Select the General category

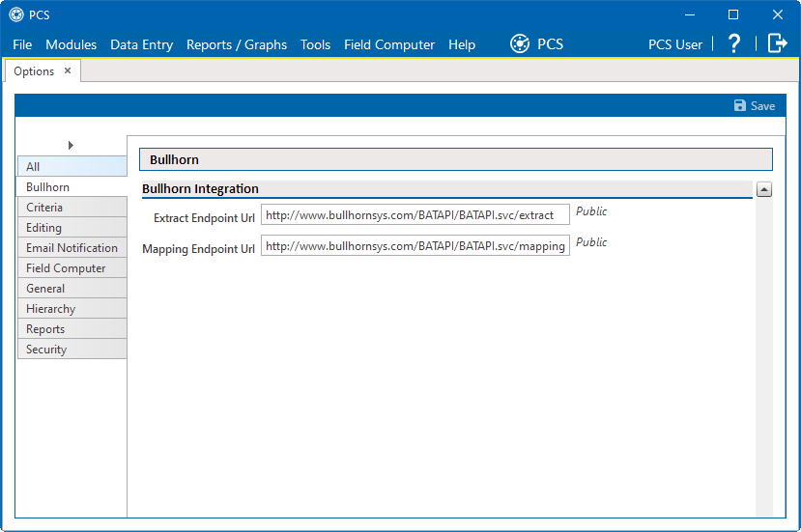[72, 289]
